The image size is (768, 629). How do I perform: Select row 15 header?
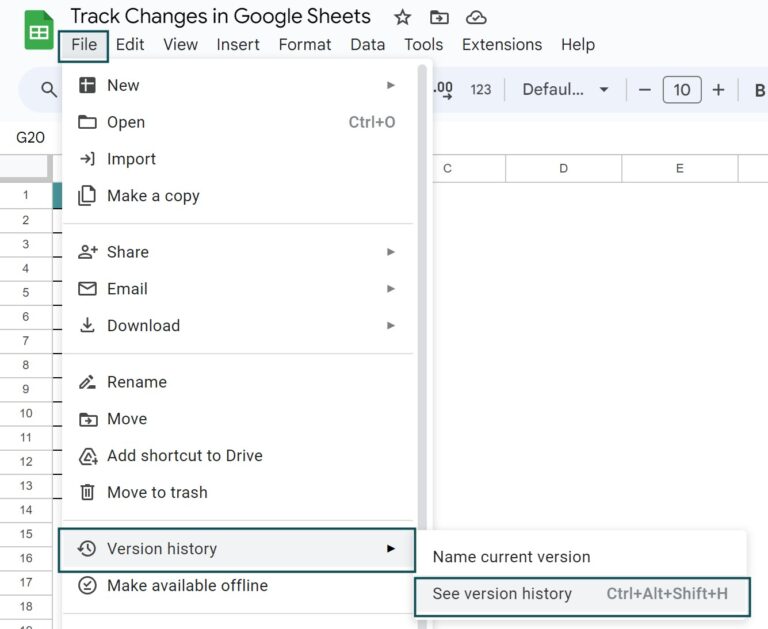(x=25, y=534)
